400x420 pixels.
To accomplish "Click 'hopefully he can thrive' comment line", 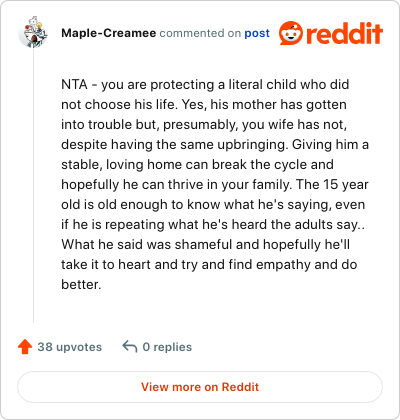I will coord(215,184).
